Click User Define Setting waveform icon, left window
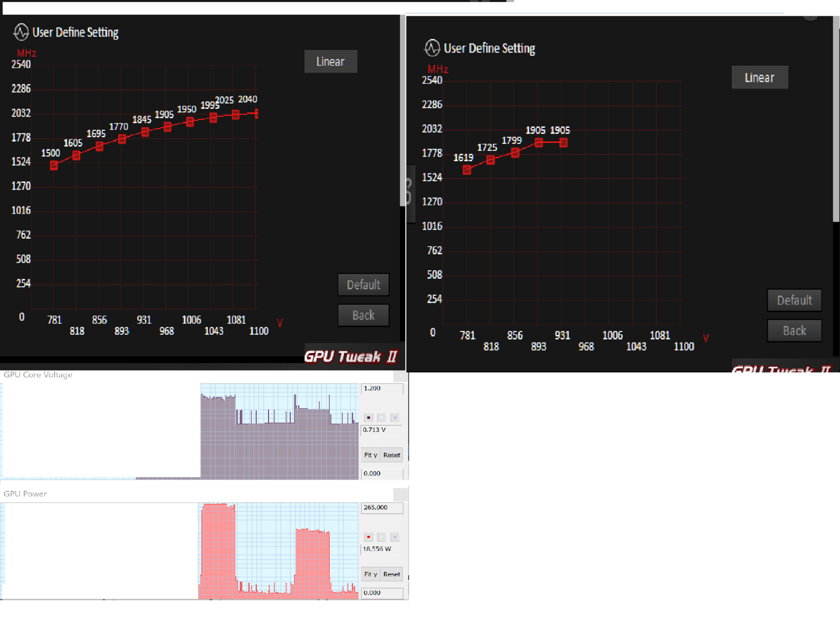840x620 pixels. (x=21, y=32)
